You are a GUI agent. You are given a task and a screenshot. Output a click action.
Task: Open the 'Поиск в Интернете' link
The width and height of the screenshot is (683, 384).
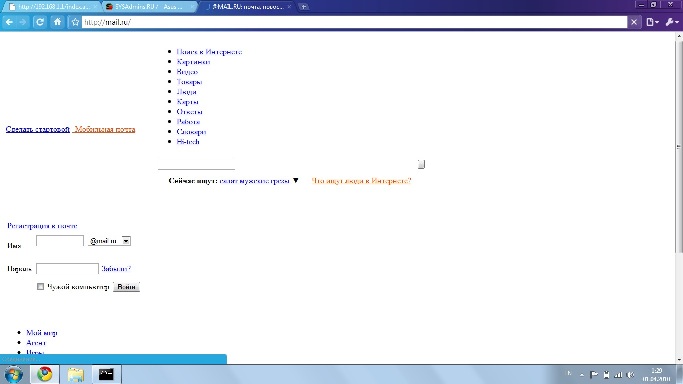click(209, 52)
